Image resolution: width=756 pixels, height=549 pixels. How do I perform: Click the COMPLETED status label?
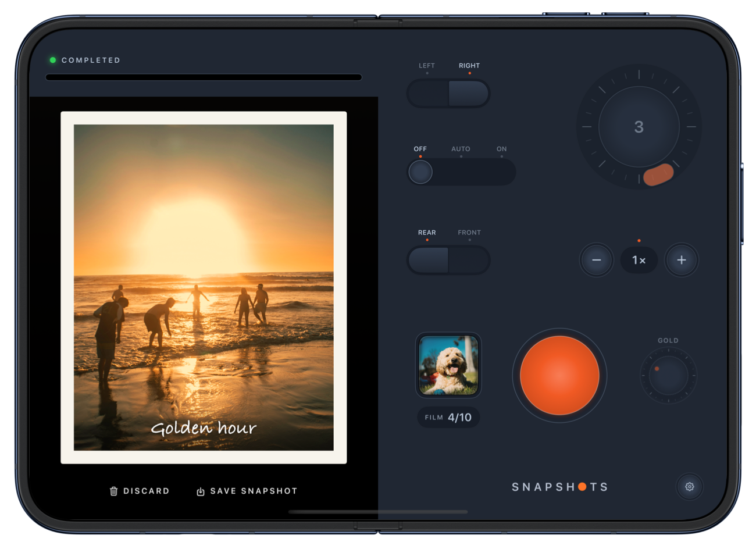click(91, 60)
